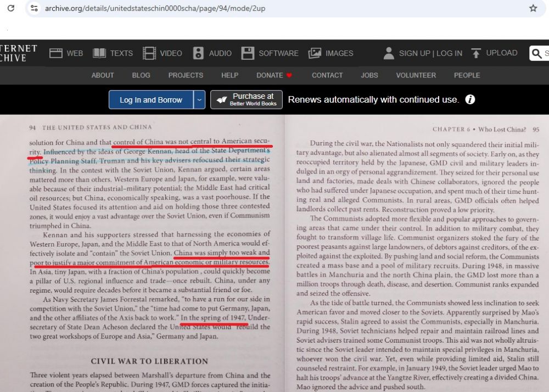Viewport: 549px width, 392px height.
Task: Open site information icon in address bar
Action: point(34,8)
